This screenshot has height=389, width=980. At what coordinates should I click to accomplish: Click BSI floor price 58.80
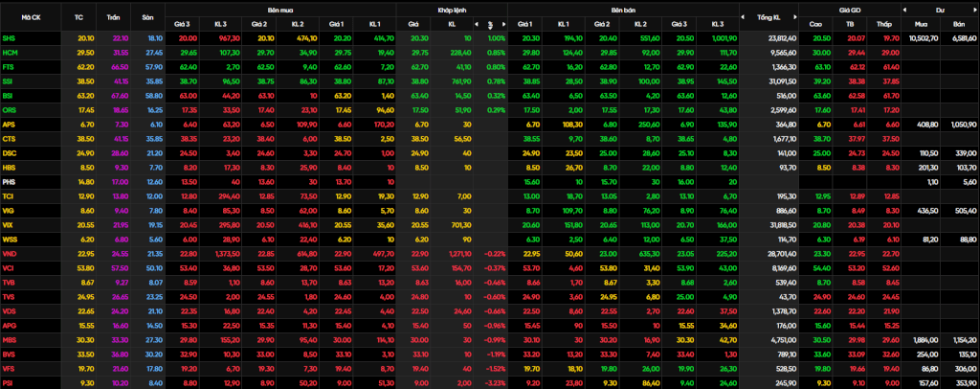click(x=155, y=96)
